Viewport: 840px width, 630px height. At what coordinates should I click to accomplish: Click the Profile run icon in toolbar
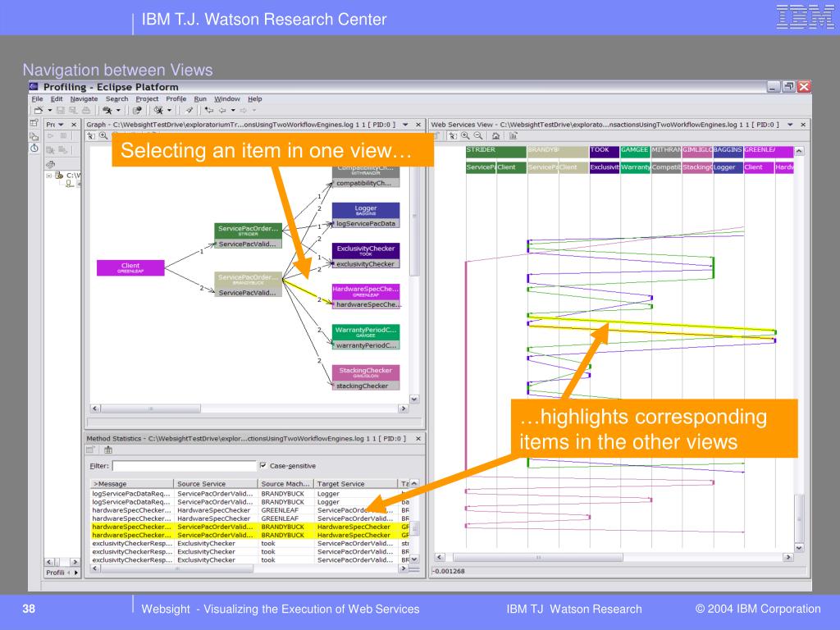point(107,111)
